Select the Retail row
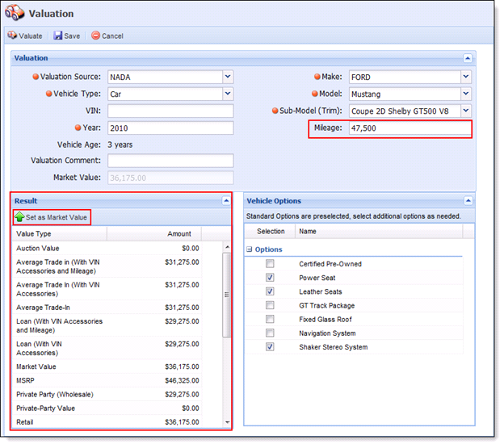Viewport: 504px width, 444px height. click(107, 422)
